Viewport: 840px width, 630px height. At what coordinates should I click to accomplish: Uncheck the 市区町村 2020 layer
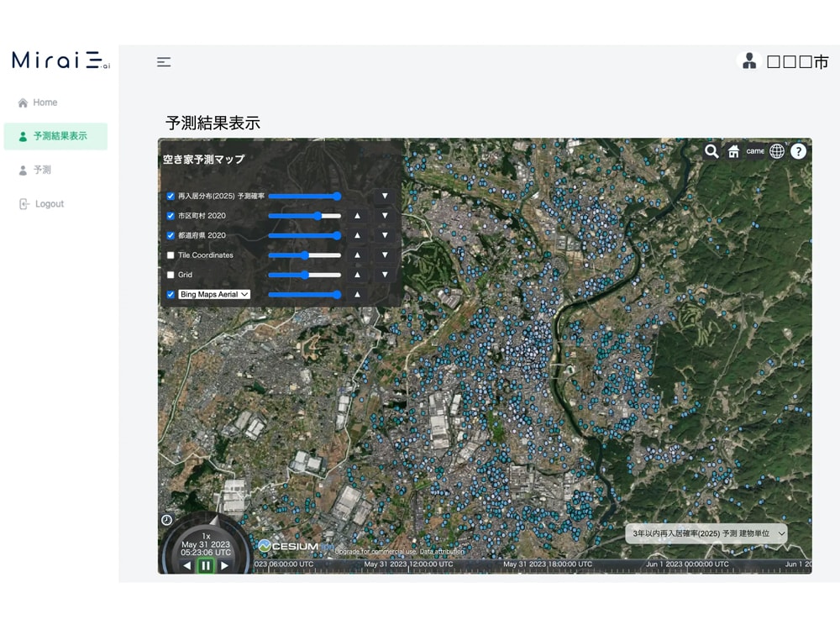pyautogui.click(x=171, y=216)
